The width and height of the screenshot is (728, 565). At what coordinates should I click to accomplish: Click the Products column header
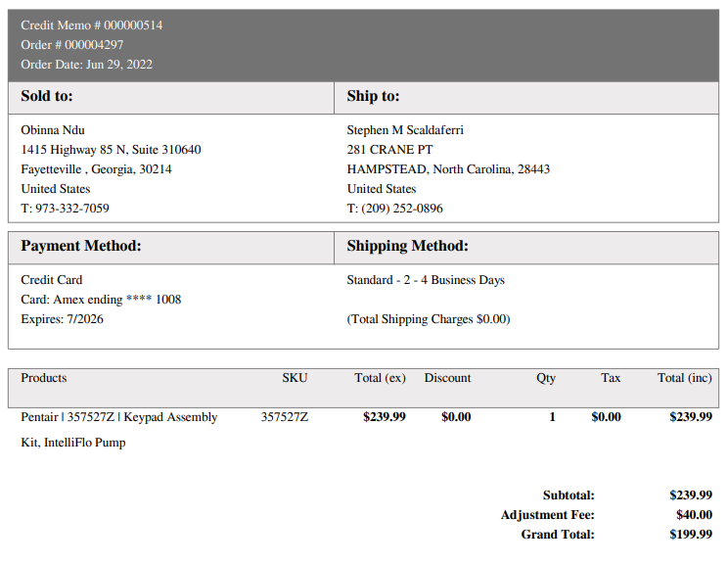[x=44, y=378]
